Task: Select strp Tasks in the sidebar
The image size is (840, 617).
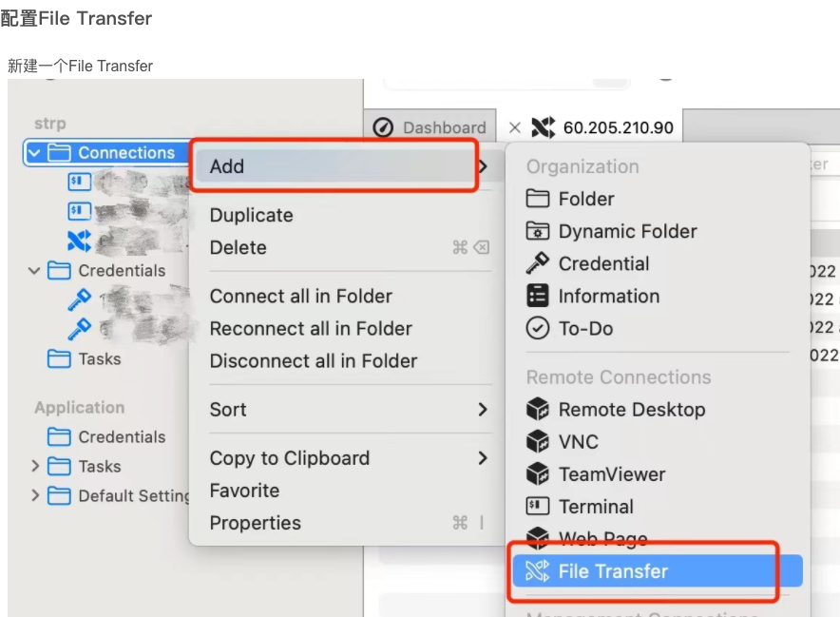Action: pyautogui.click(x=100, y=359)
